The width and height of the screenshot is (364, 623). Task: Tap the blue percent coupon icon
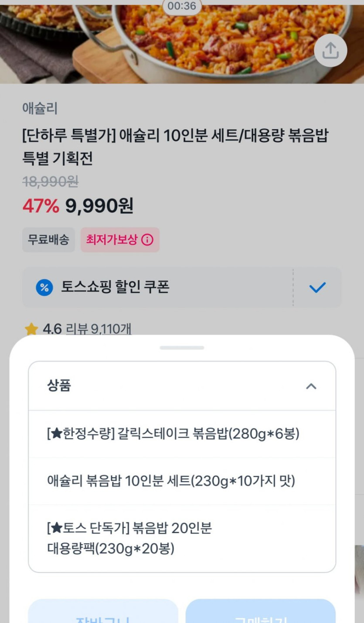click(x=44, y=288)
